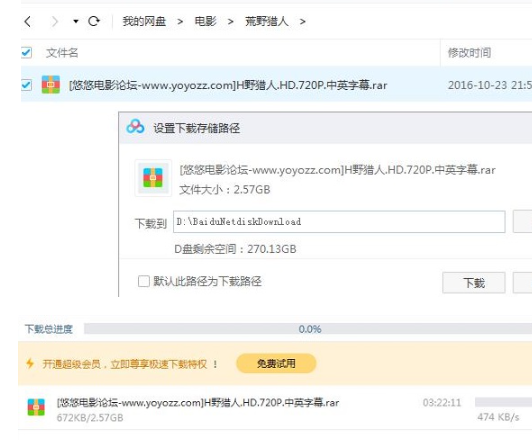Click the 免费试用 button

pyautogui.click(x=276, y=364)
